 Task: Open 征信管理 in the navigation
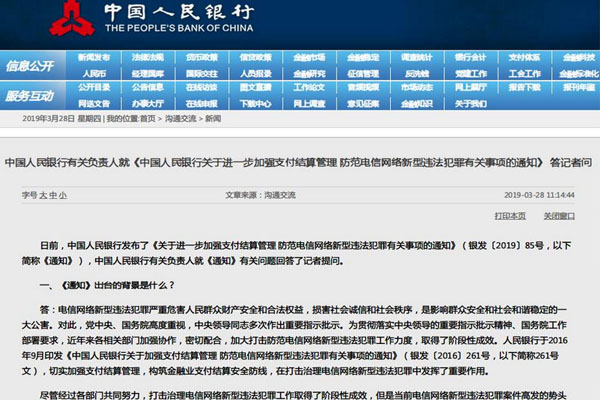(363, 73)
